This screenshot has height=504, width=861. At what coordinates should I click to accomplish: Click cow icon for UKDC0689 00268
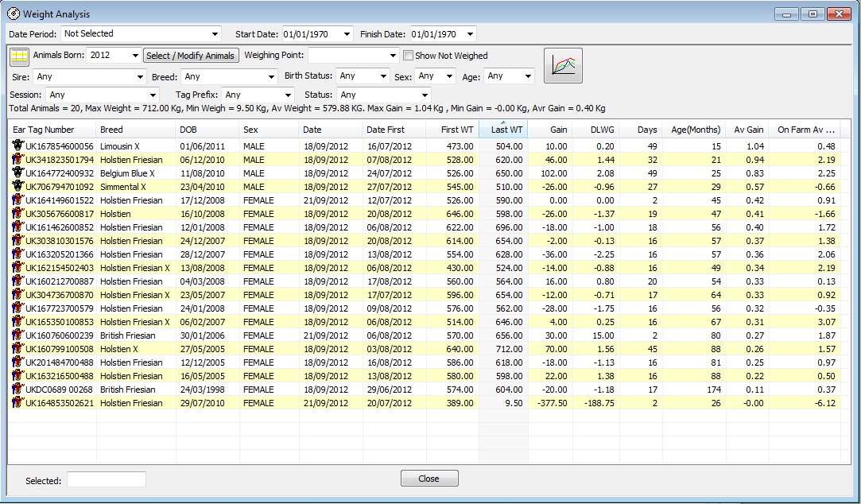pyautogui.click(x=18, y=388)
